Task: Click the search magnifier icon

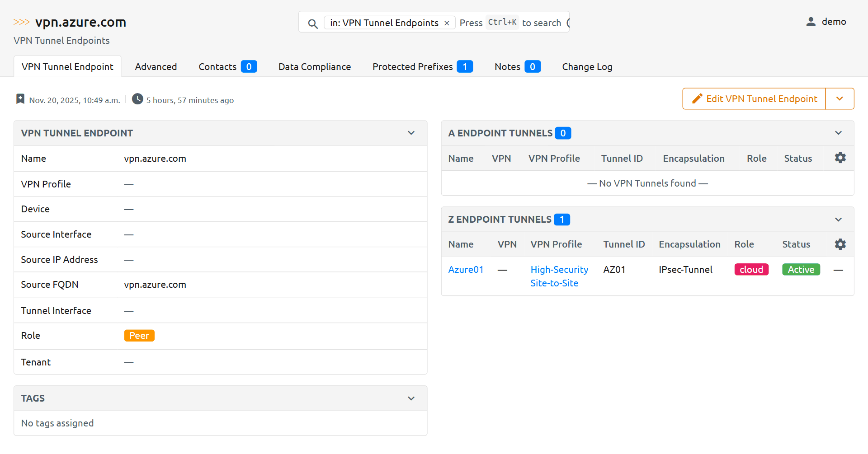Action: (x=312, y=23)
